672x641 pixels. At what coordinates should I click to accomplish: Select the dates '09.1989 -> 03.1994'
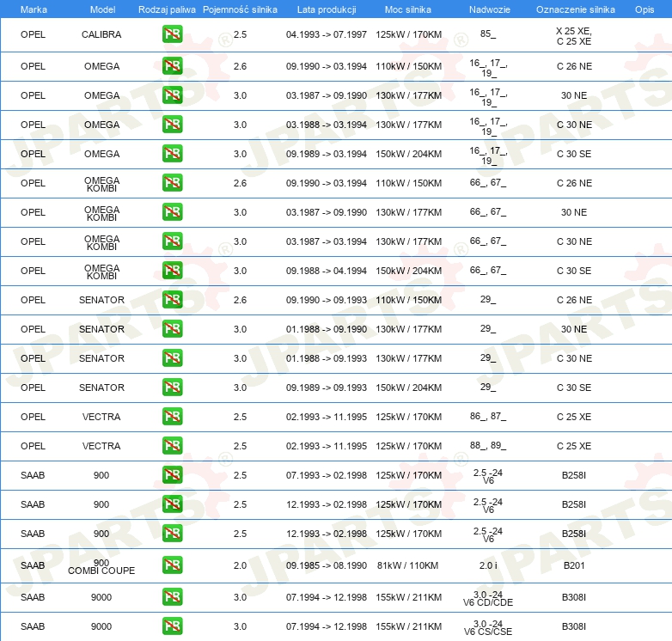click(327, 154)
